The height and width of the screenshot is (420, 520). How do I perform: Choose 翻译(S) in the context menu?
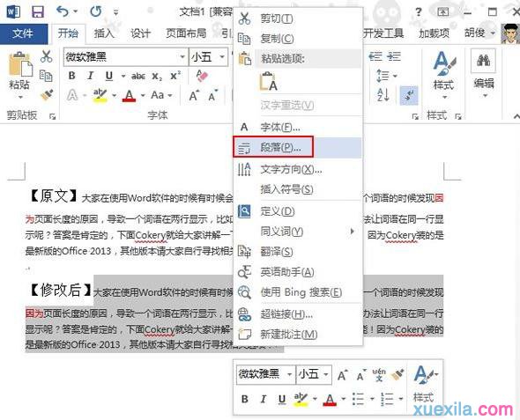[x=298, y=252]
